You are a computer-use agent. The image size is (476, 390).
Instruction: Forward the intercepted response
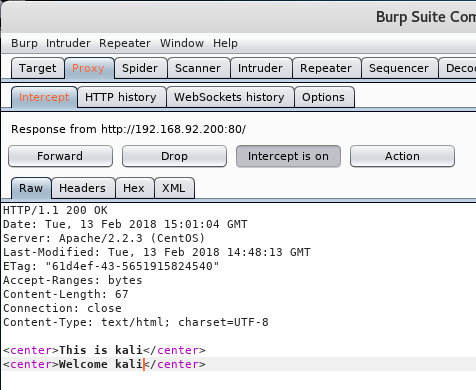[60, 156]
